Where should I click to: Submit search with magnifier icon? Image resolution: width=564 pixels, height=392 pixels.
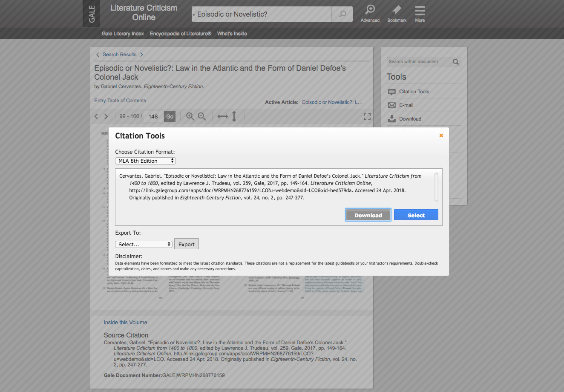342,14
